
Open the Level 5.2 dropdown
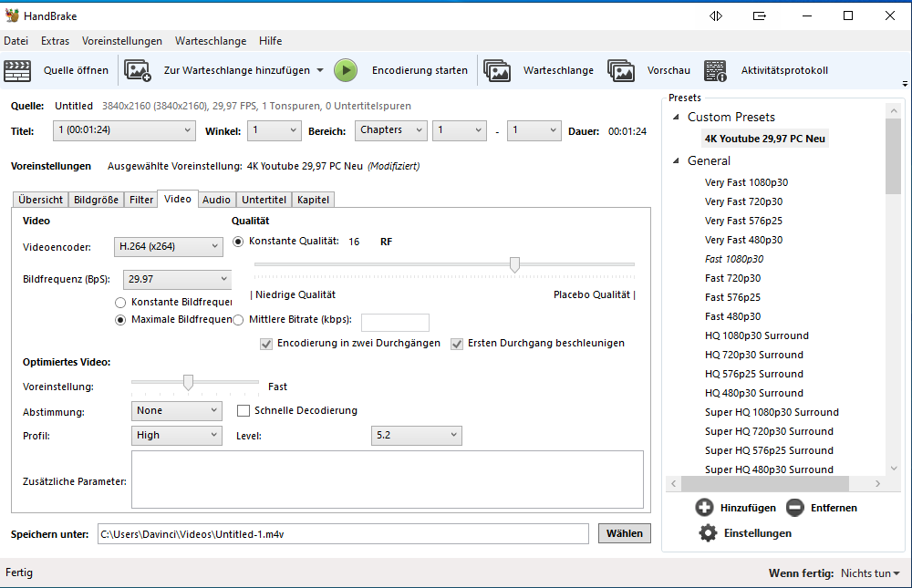(x=417, y=435)
